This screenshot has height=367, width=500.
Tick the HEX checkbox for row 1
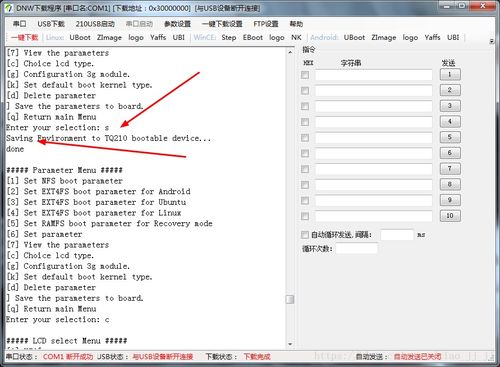pyautogui.click(x=305, y=75)
